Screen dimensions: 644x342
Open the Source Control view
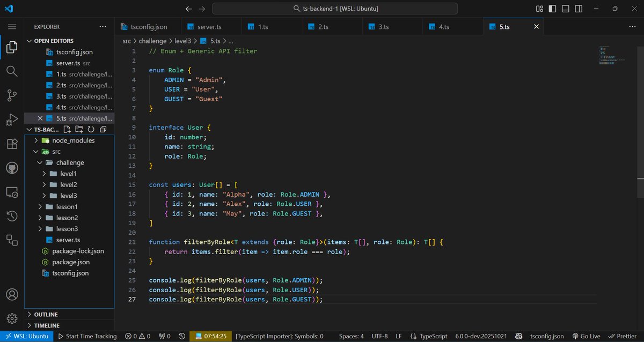click(x=12, y=95)
